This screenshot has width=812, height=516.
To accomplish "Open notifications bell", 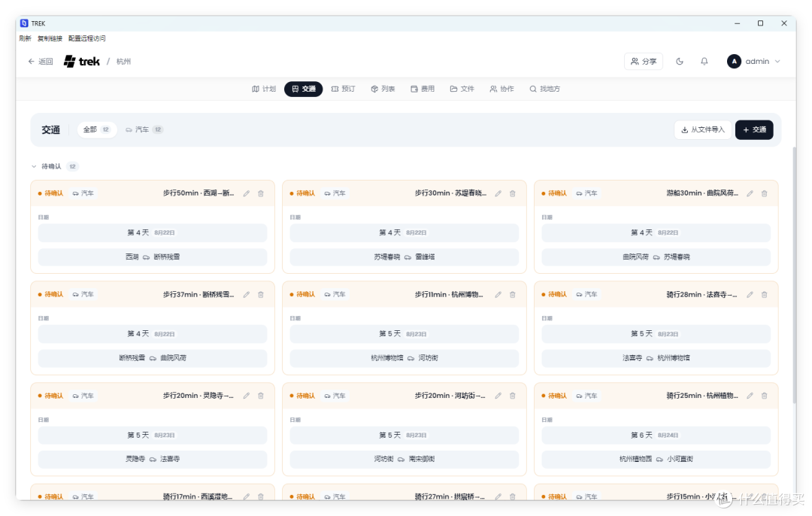I will pos(704,61).
